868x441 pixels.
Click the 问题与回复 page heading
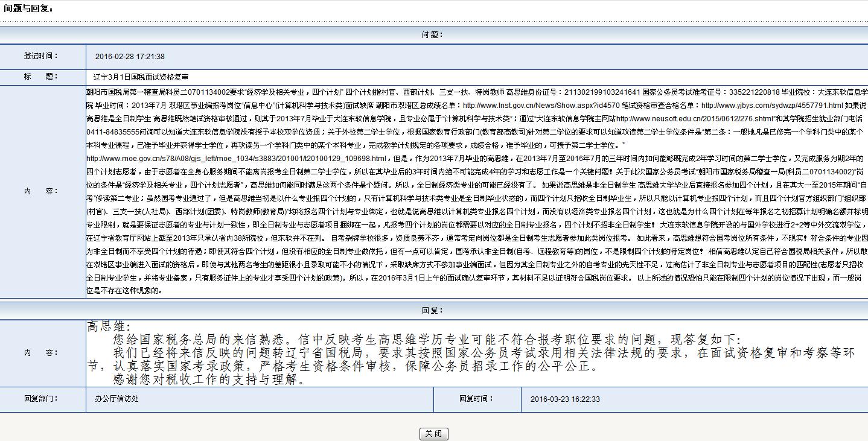click(x=28, y=8)
